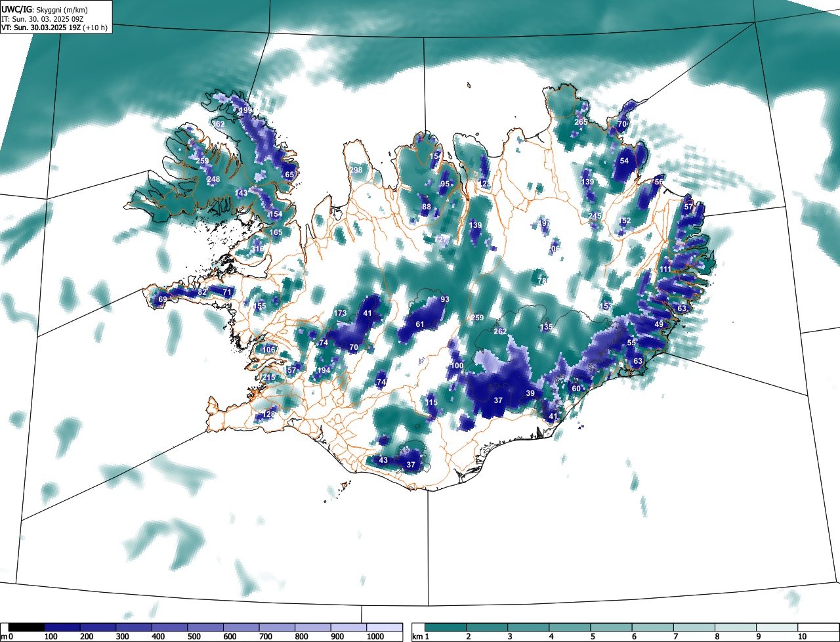Image resolution: width=840 pixels, height=642 pixels.
Task: Click the map value 65 in the Westfjords
Action: 289,175
